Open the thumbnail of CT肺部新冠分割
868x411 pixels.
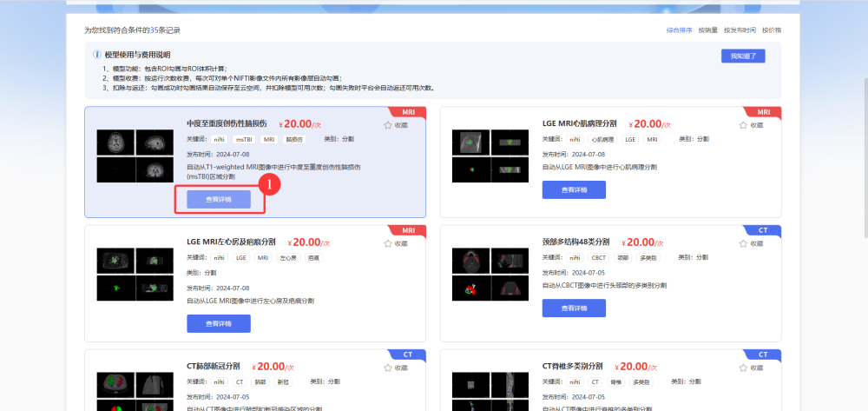coord(135,392)
